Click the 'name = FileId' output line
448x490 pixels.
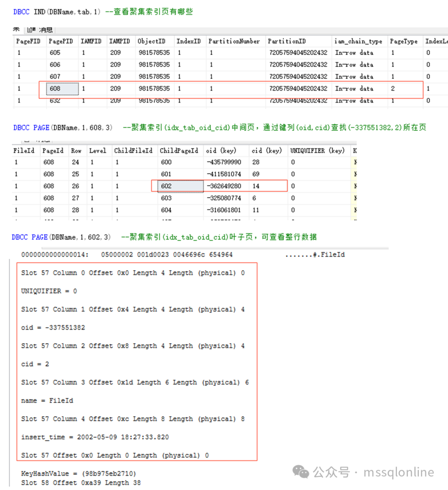[47, 400]
